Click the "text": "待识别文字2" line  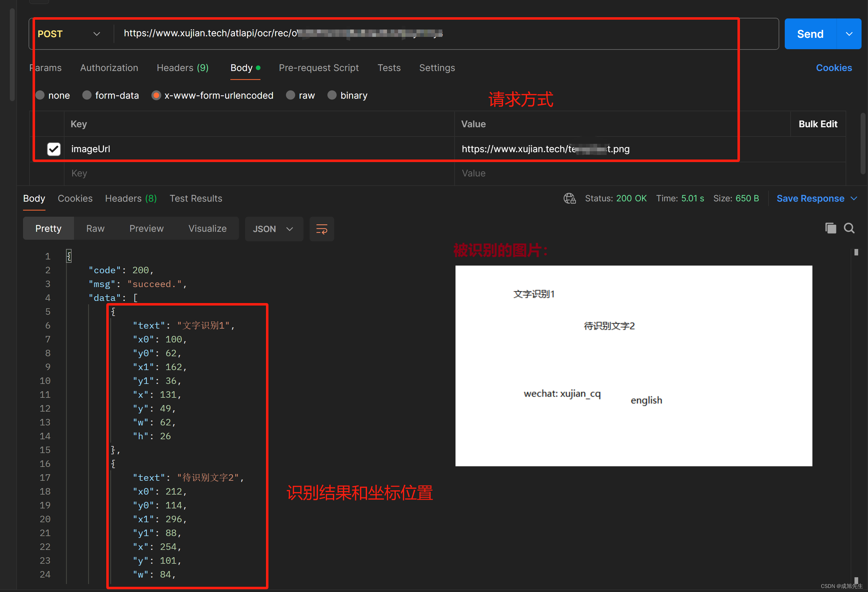click(x=188, y=478)
